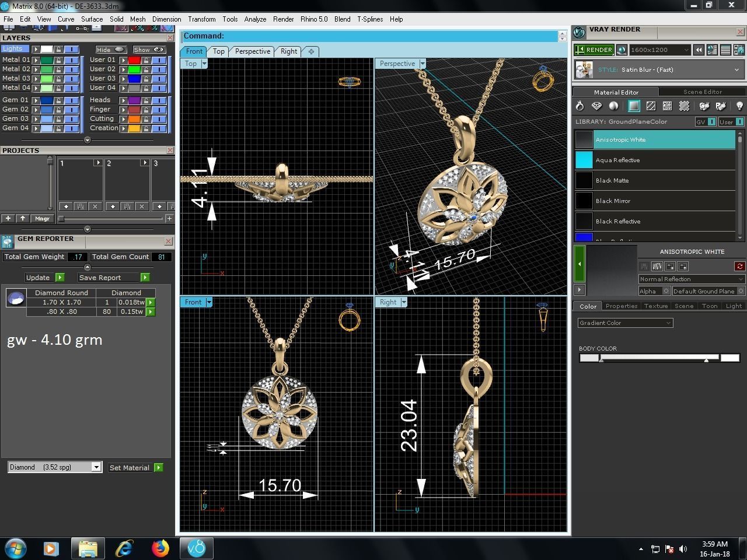The height and width of the screenshot is (560, 747).
Task: Select the gem material icon
Action: (x=596, y=106)
